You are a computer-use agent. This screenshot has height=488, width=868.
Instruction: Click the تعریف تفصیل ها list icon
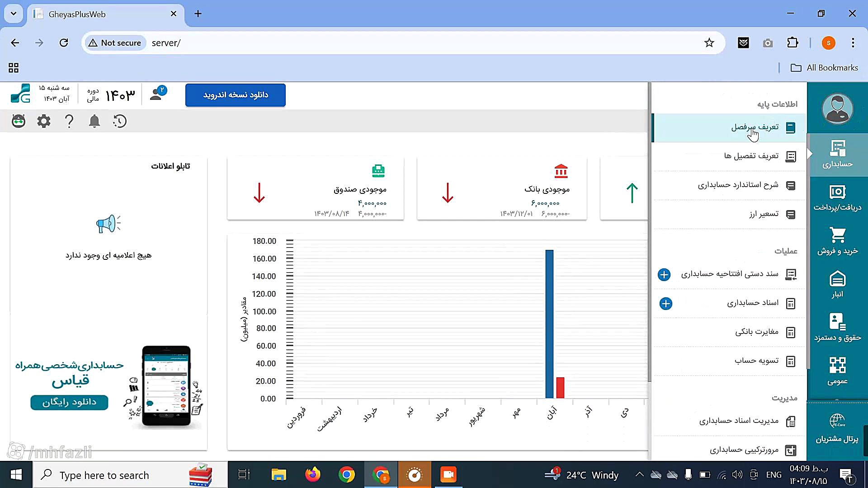click(791, 156)
